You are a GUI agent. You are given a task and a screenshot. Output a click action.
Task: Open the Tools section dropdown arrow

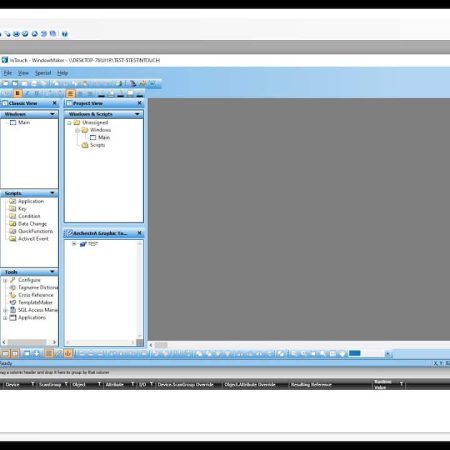click(x=52, y=272)
